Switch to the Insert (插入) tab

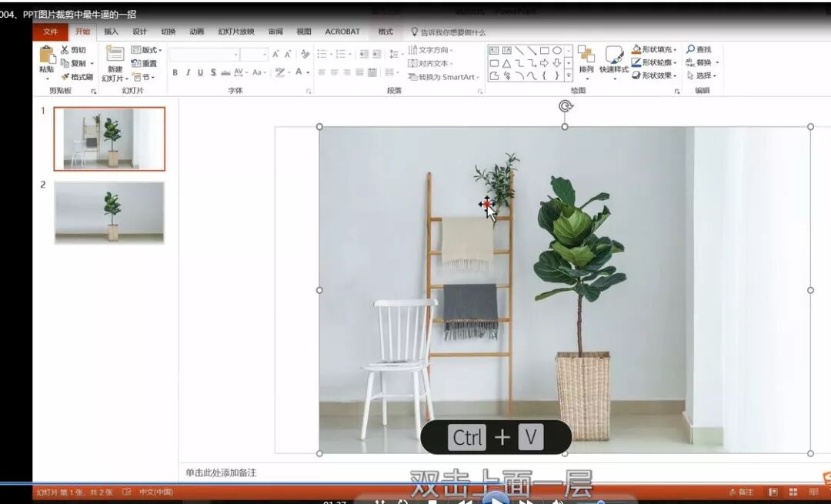(112, 32)
